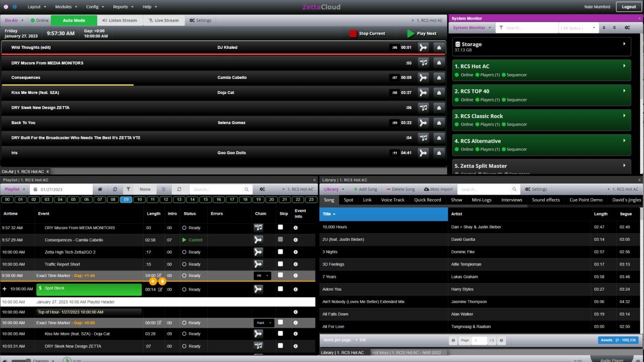Image resolution: width=644 pixels, height=362 pixels.
Task: Click the Logout button
Action: pyautogui.click(x=629, y=7)
